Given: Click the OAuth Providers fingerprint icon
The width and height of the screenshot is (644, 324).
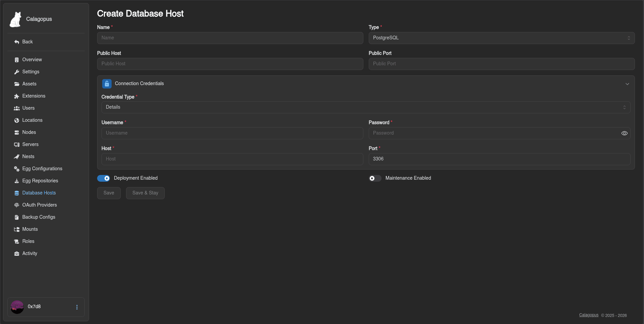Looking at the screenshot, I should point(16,205).
